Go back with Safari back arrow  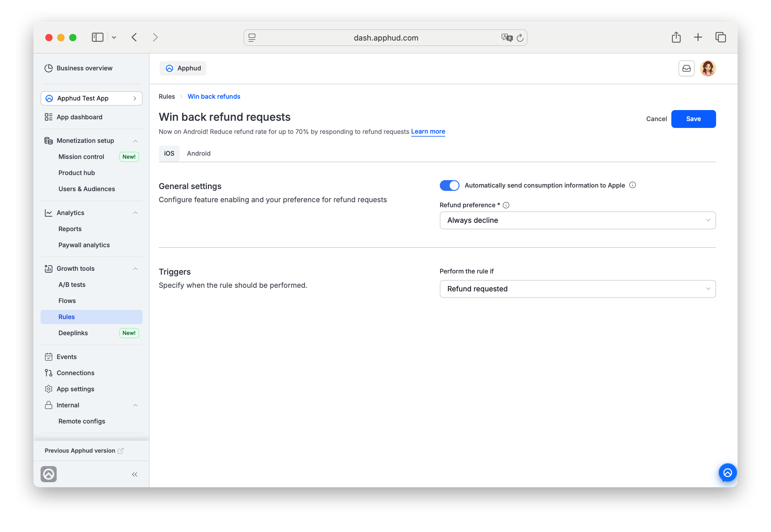coord(134,37)
